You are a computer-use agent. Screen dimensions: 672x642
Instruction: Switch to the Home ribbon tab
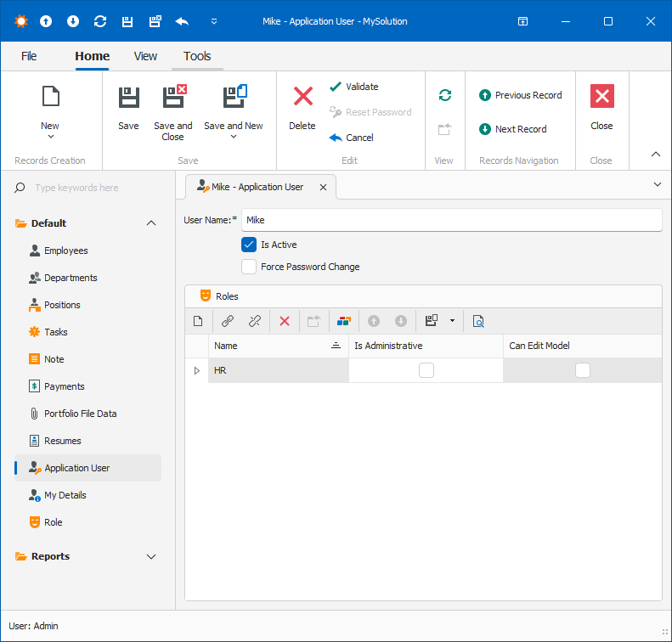[92, 56]
